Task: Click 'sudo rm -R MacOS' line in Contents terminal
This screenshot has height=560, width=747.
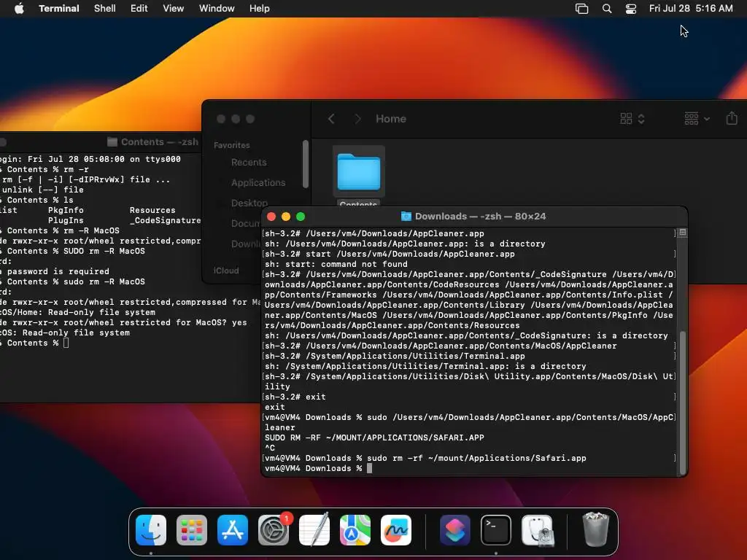Action: tap(104, 281)
